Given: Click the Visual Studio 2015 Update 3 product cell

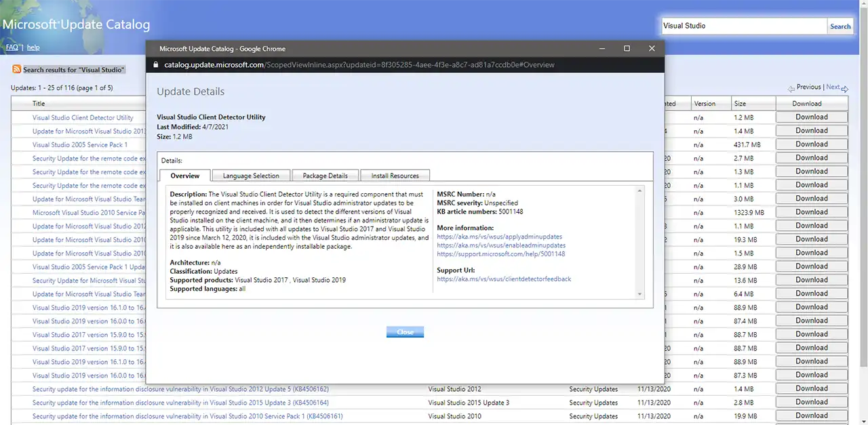Looking at the screenshot, I should coord(469,403).
